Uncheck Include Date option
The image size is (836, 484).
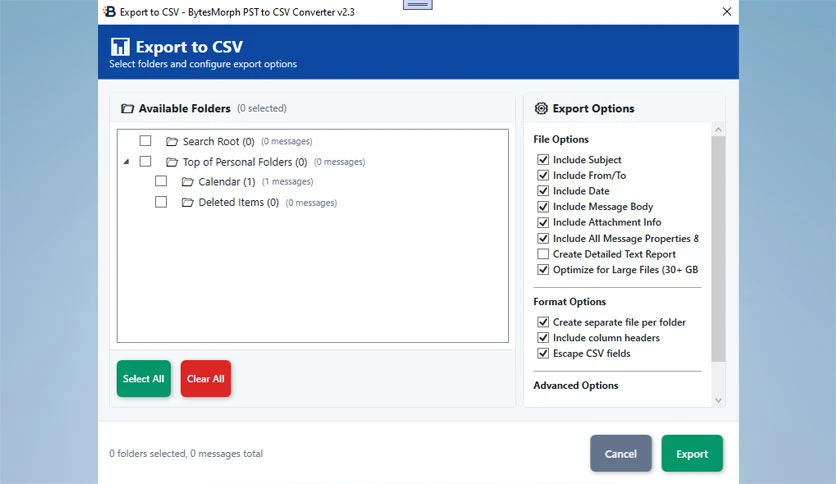coord(543,190)
